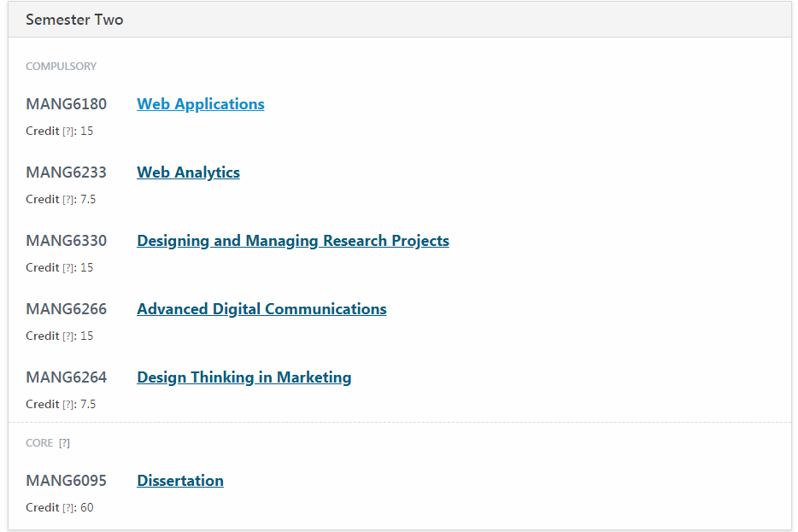
Task: Open Designing and Managing Research Projects link
Action: [293, 241]
